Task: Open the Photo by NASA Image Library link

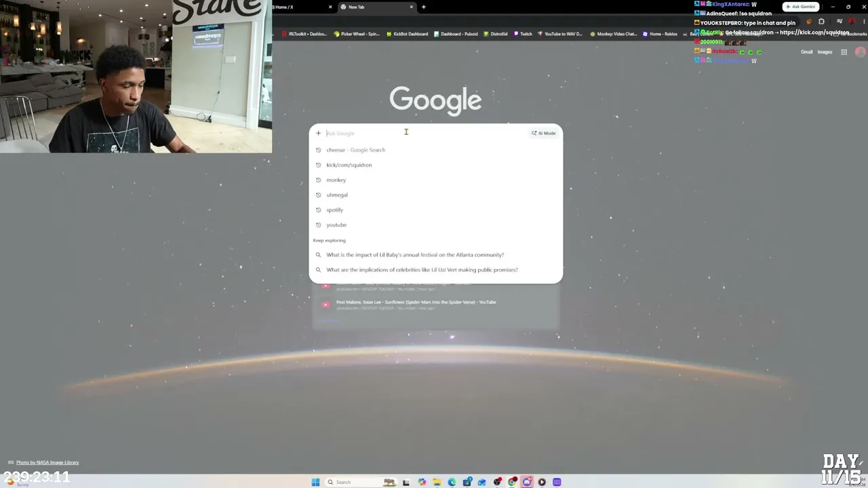Action: click(47, 462)
